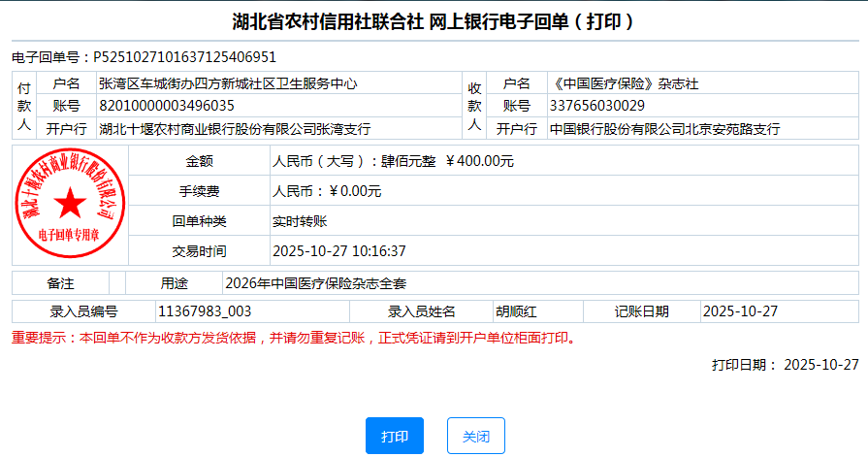Click the receipt type value 实时转账
Screen dimensions: 868x457
click(x=300, y=221)
